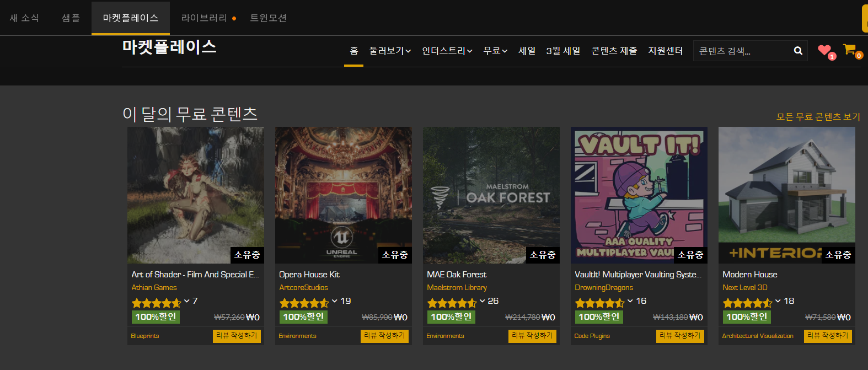The height and width of the screenshot is (370, 868).
Task: Click star rating of Modern House
Action: [748, 303]
